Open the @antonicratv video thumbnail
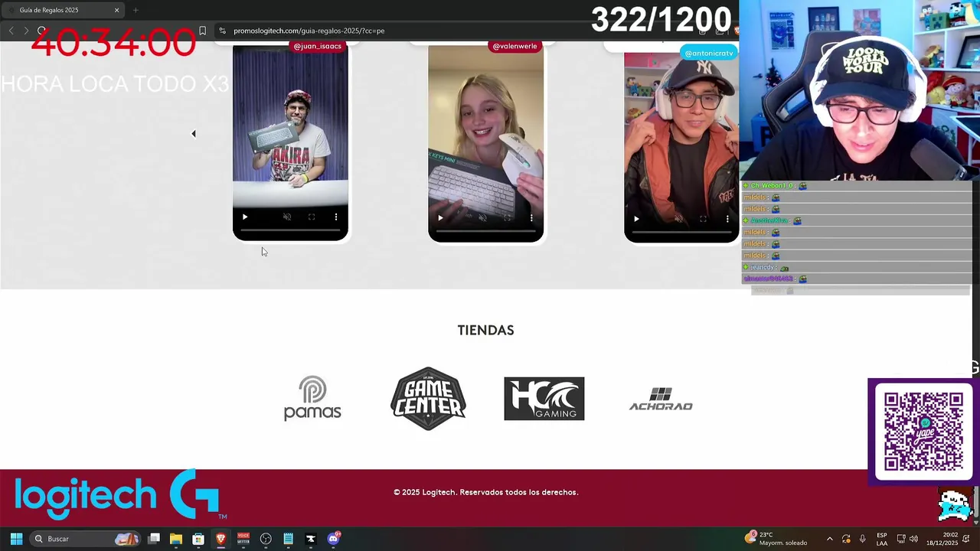 pyautogui.click(x=681, y=147)
